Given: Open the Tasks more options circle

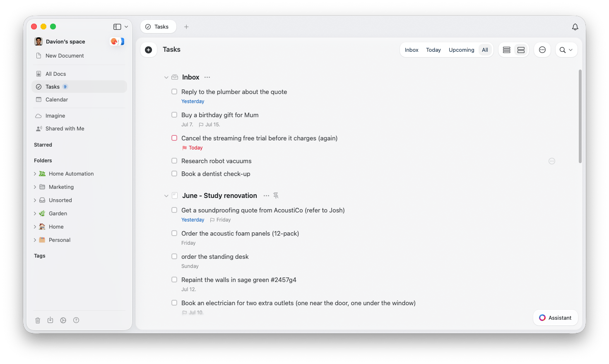Looking at the screenshot, I should [542, 50].
